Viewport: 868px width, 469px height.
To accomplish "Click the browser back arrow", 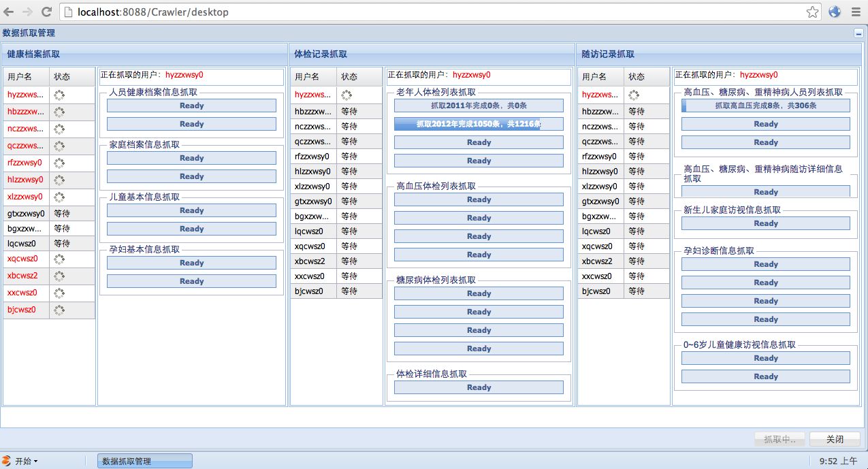I will point(9,12).
